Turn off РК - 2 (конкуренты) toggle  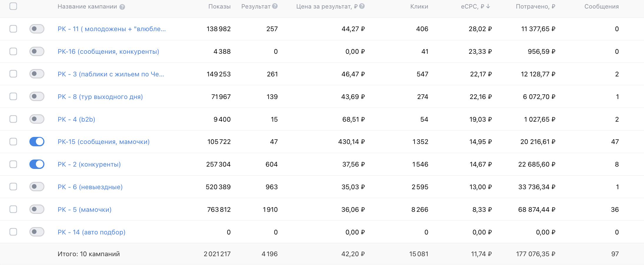(37, 164)
